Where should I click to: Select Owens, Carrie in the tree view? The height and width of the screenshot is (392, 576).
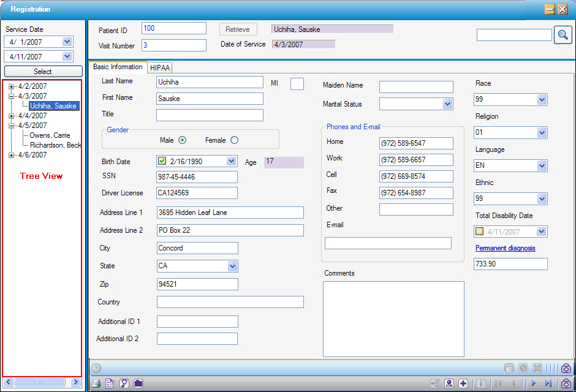click(x=51, y=135)
